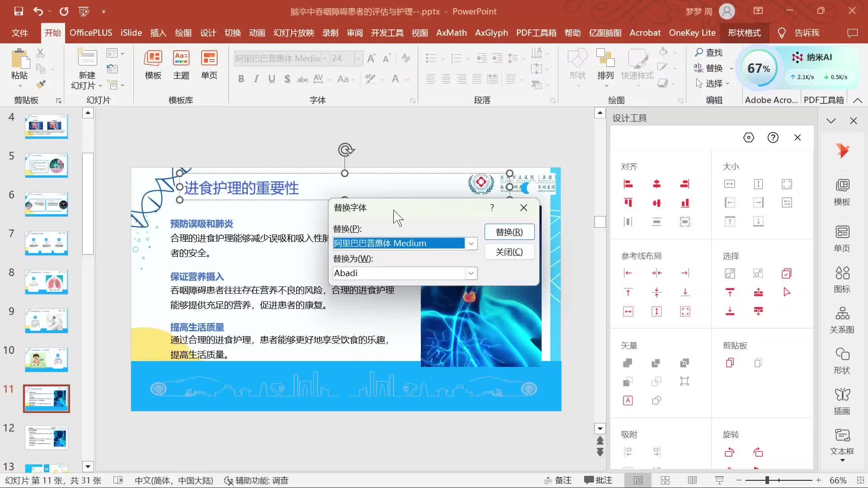Image resolution: width=868 pixels, height=488 pixels.
Task: Open the font size dropdown showing 24
Action: tap(359, 58)
